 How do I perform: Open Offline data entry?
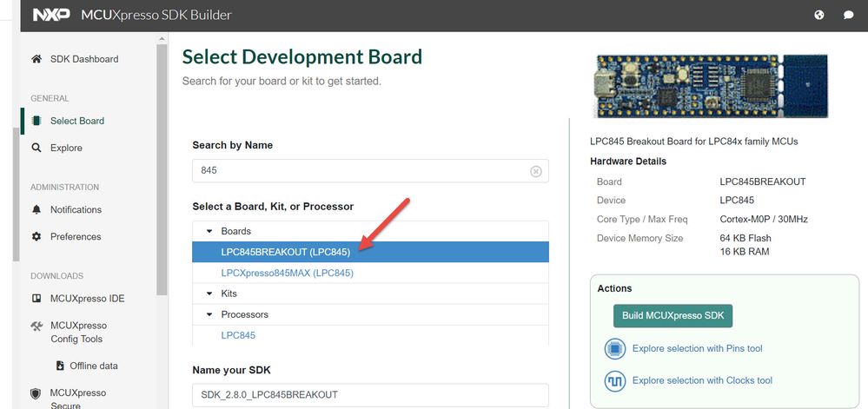tap(94, 366)
